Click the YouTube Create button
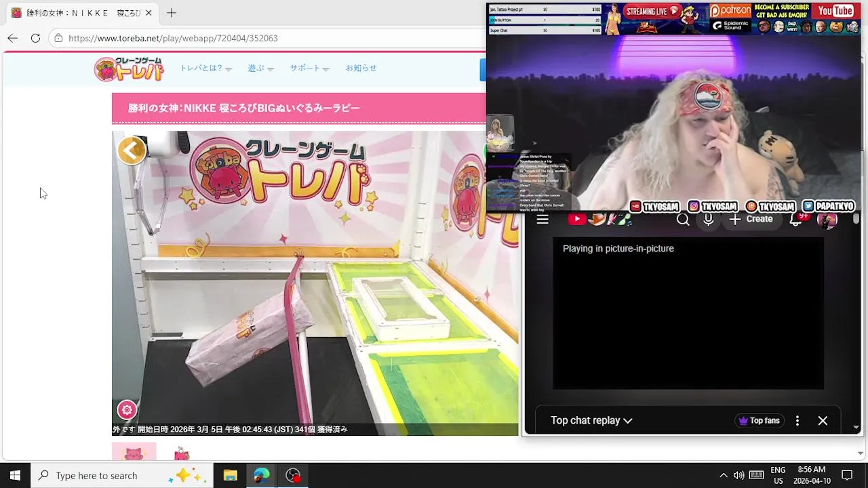 pyautogui.click(x=751, y=219)
